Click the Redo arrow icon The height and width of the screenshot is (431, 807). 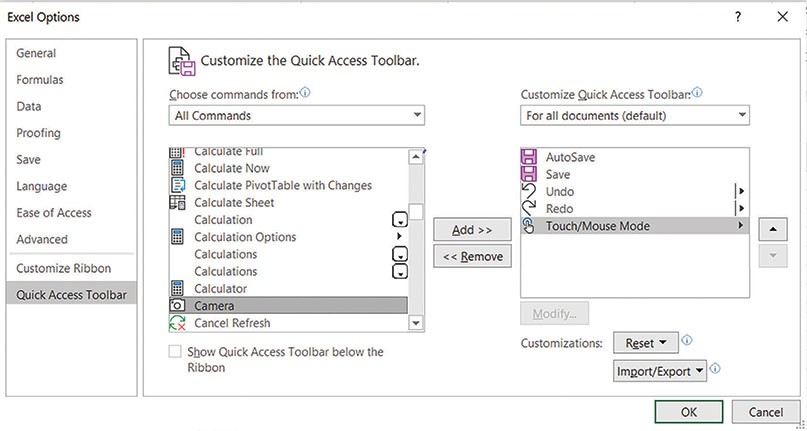[x=529, y=208]
